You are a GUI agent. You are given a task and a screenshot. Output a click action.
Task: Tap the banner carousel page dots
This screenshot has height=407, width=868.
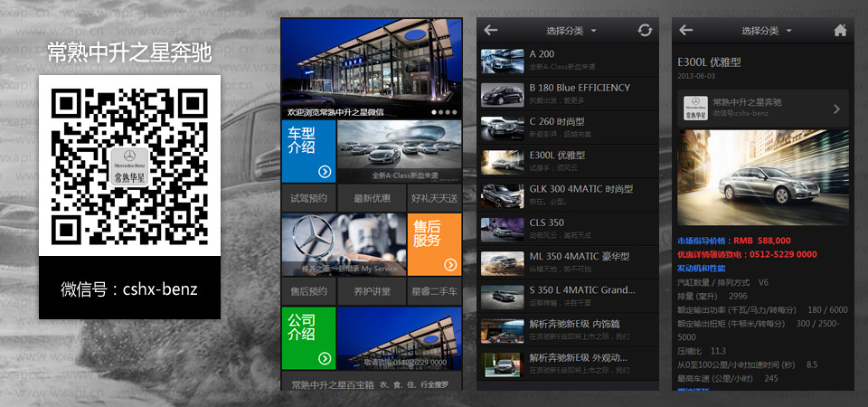(x=444, y=112)
